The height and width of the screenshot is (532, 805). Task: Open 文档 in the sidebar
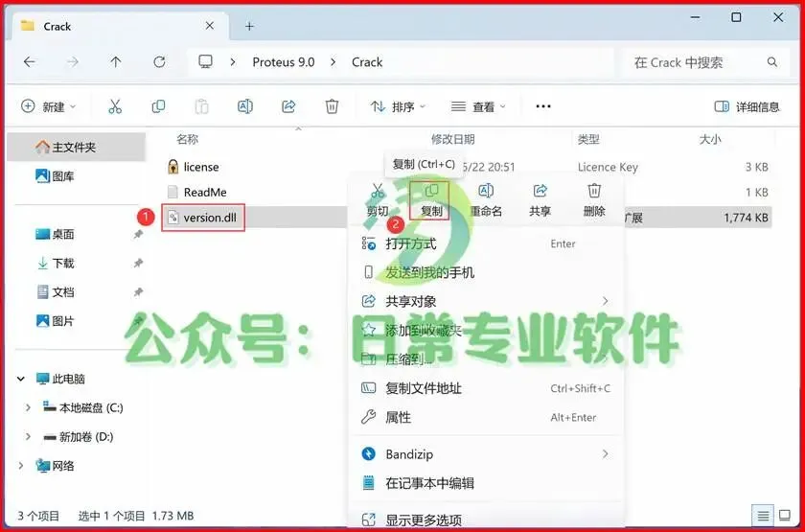55,292
